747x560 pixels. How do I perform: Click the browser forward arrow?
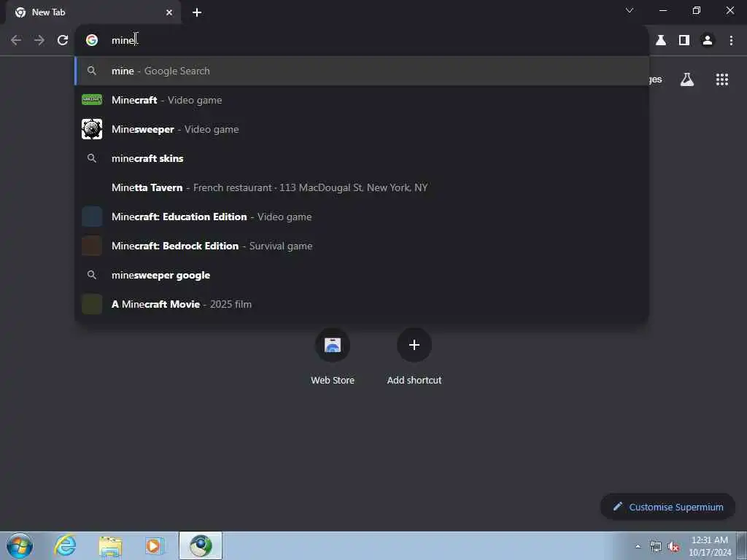point(39,41)
